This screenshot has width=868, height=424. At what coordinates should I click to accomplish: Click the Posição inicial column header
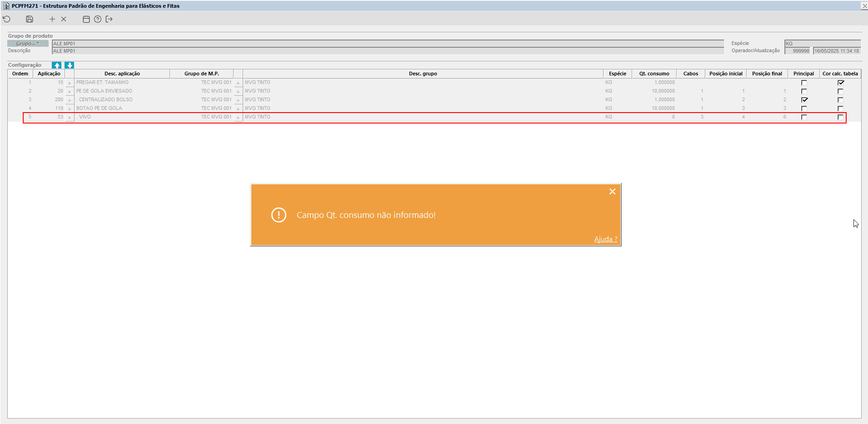click(726, 74)
